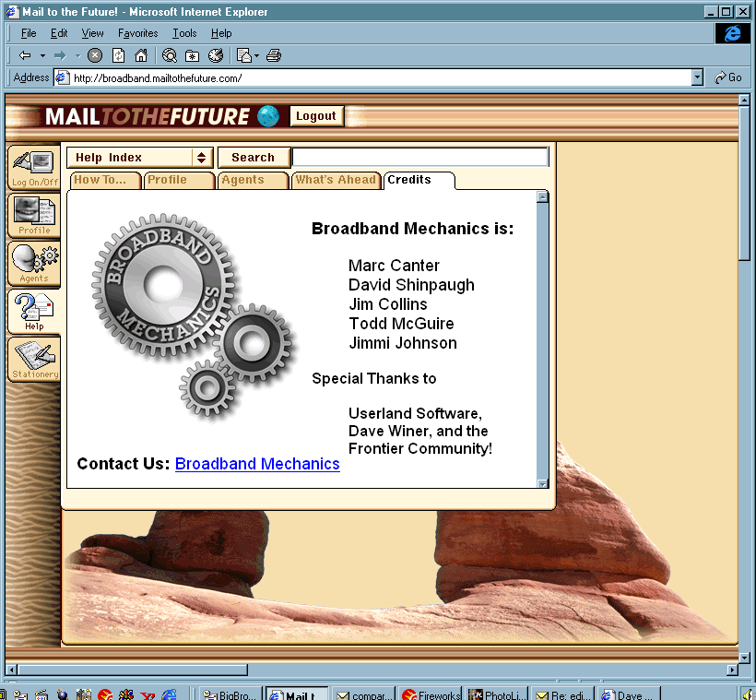Open the Print toolbar icon

pos(274,55)
